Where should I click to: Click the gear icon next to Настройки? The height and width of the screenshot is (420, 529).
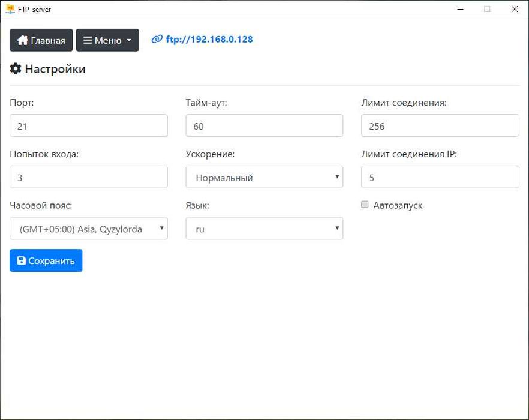pyautogui.click(x=16, y=69)
